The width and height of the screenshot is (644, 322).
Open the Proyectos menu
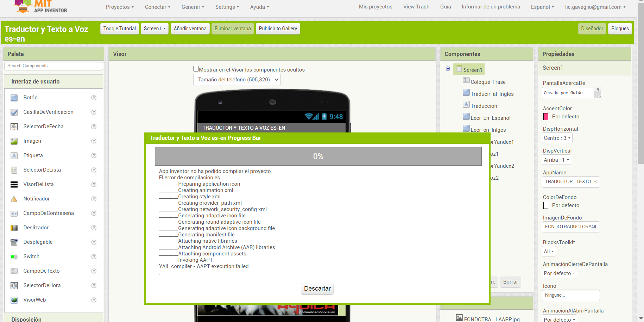coord(120,7)
